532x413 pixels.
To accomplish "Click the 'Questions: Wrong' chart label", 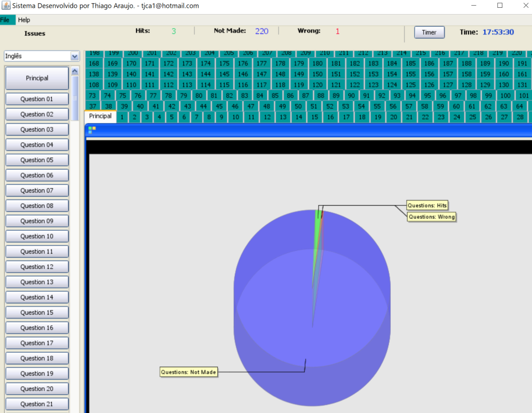I will [432, 217].
